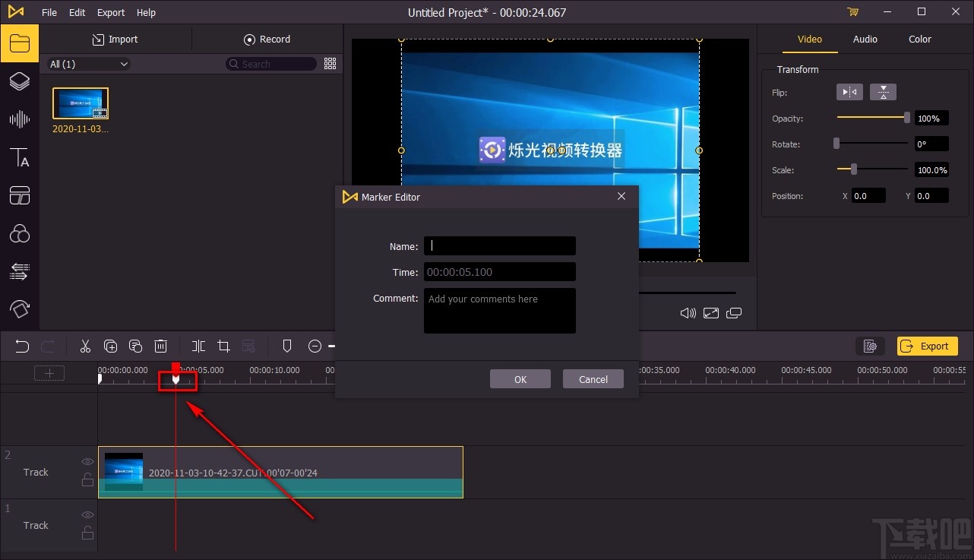Expand the All (1) media filter dropdown
Viewport: 974px width, 560px height.
[x=89, y=64]
